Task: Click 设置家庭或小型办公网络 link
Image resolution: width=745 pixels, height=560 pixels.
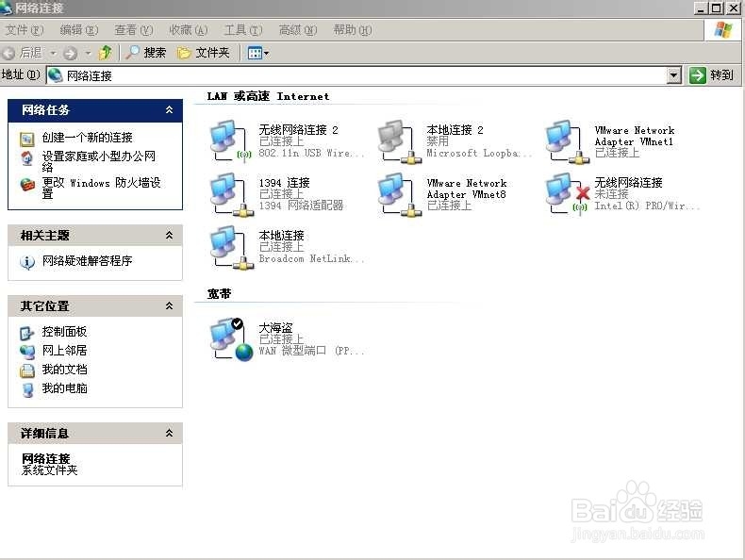Action: (x=98, y=161)
